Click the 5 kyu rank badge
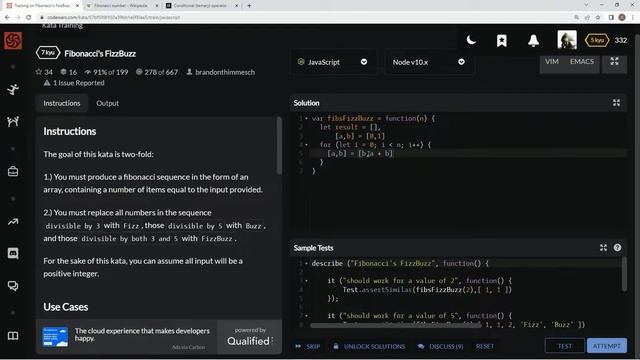Viewport: 640px width, 360px height. [597, 40]
